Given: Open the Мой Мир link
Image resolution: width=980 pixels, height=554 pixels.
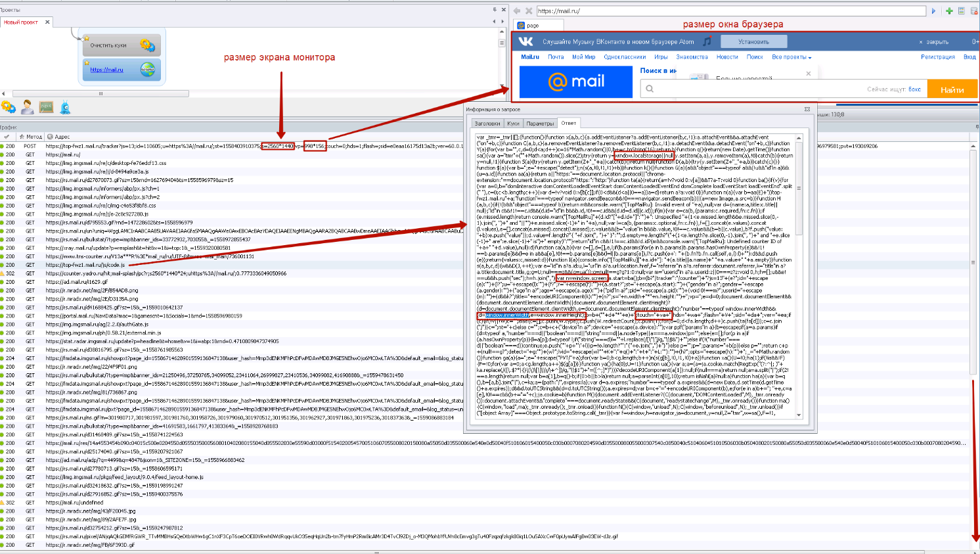Looking at the screenshot, I should [x=583, y=57].
